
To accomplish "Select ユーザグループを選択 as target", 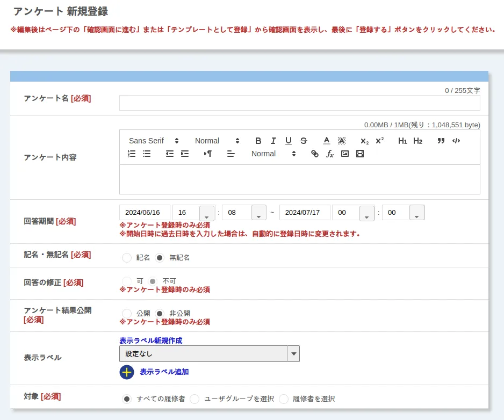I will (x=195, y=399).
